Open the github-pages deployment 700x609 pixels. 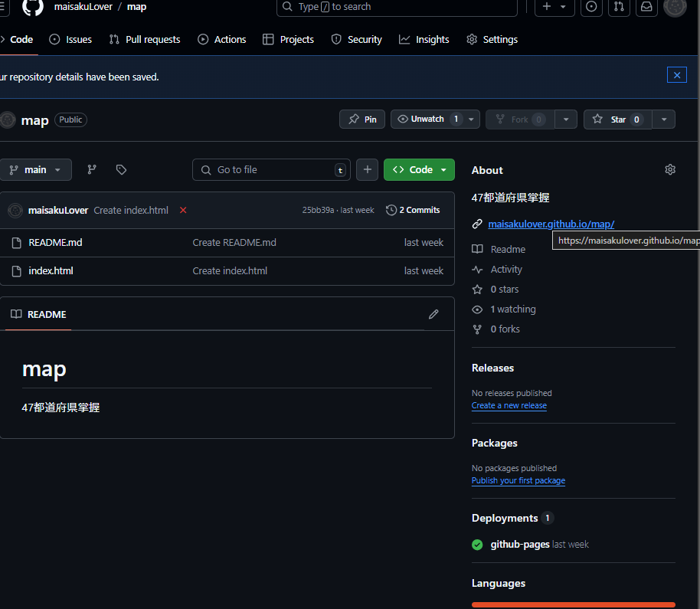click(x=520, y=545)
